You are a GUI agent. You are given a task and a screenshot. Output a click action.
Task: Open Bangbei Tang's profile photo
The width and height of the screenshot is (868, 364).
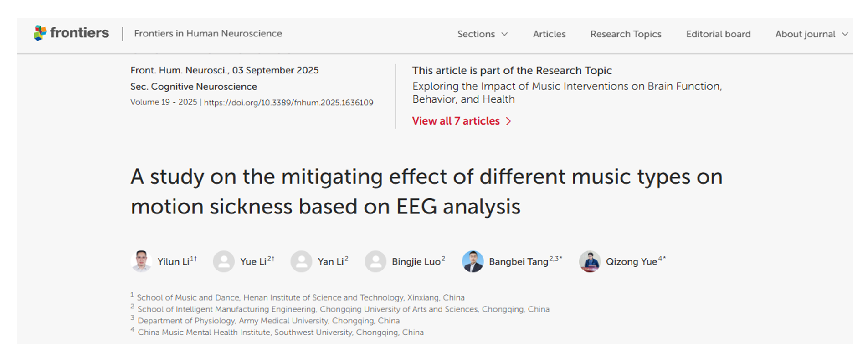click(473, 261)
